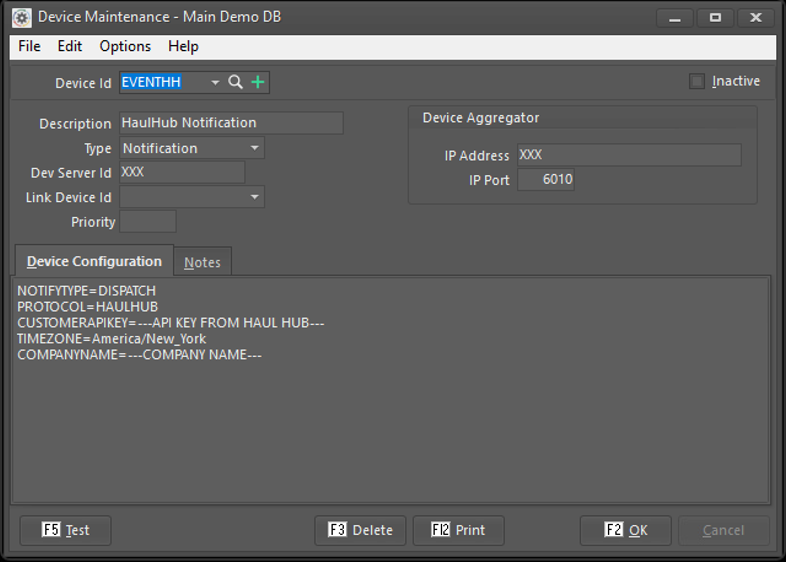Click the TIMEZONE=America/New_York line
786x562 pixels.
click(x=111, y=339)
